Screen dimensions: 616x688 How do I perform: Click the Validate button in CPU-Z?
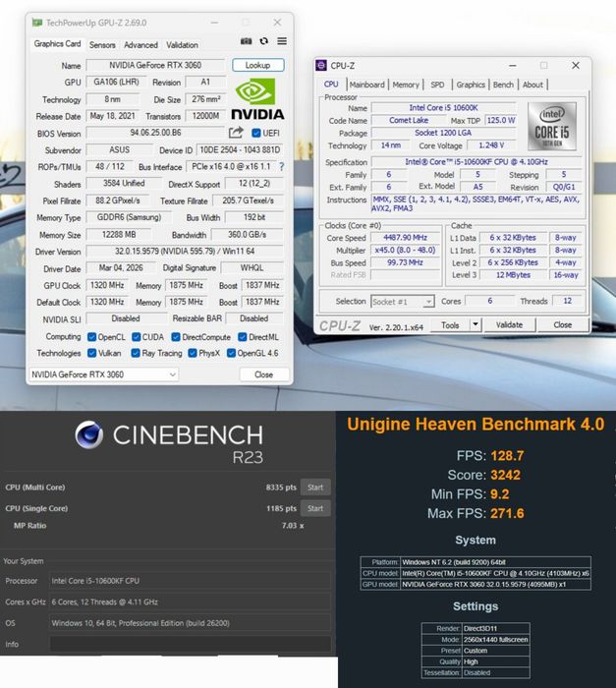[509, 325]
